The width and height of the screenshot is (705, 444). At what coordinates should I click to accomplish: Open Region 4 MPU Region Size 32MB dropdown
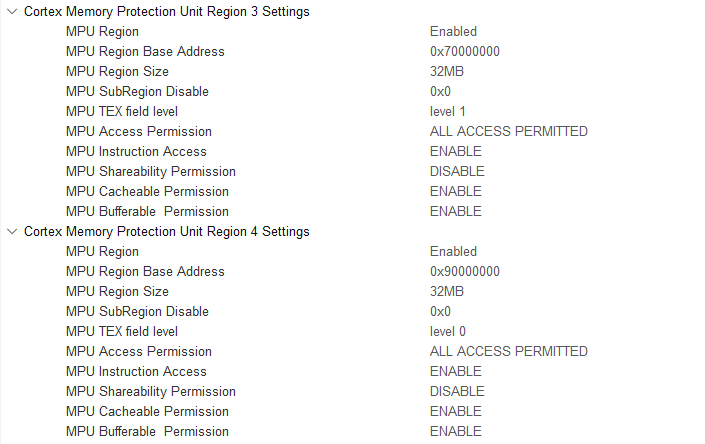(448, 292)
